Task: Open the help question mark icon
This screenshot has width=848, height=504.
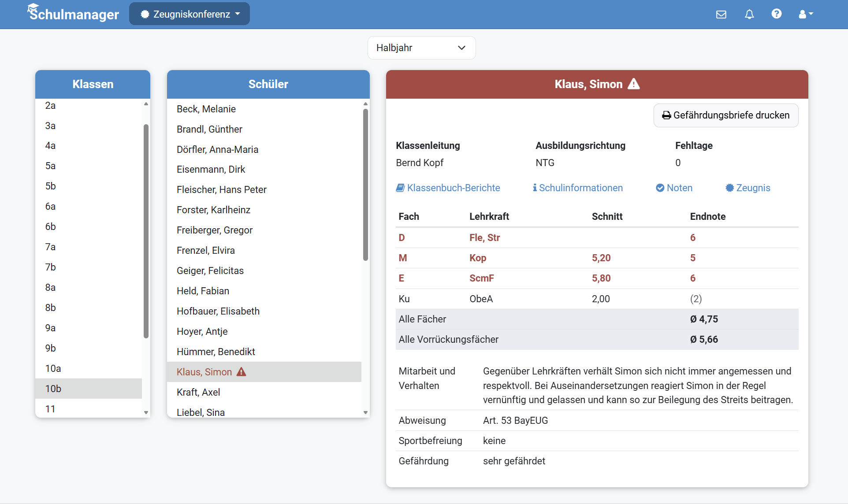Action: 777,14
